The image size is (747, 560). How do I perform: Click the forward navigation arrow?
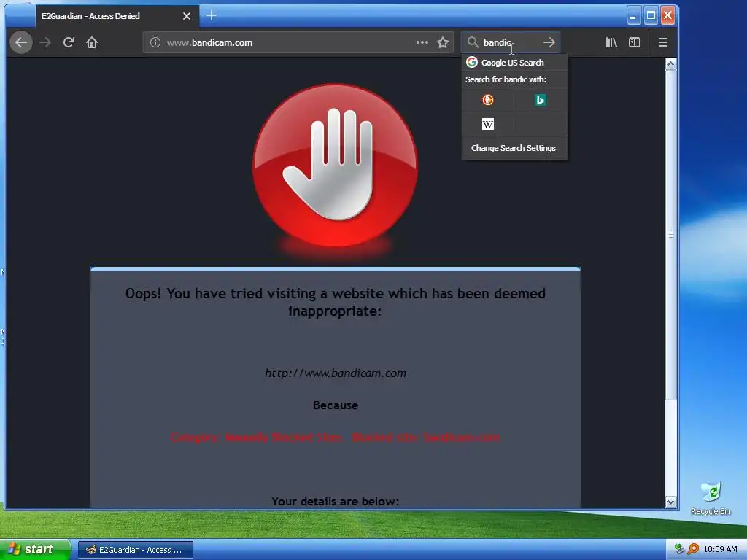click(x=45, y=42)
